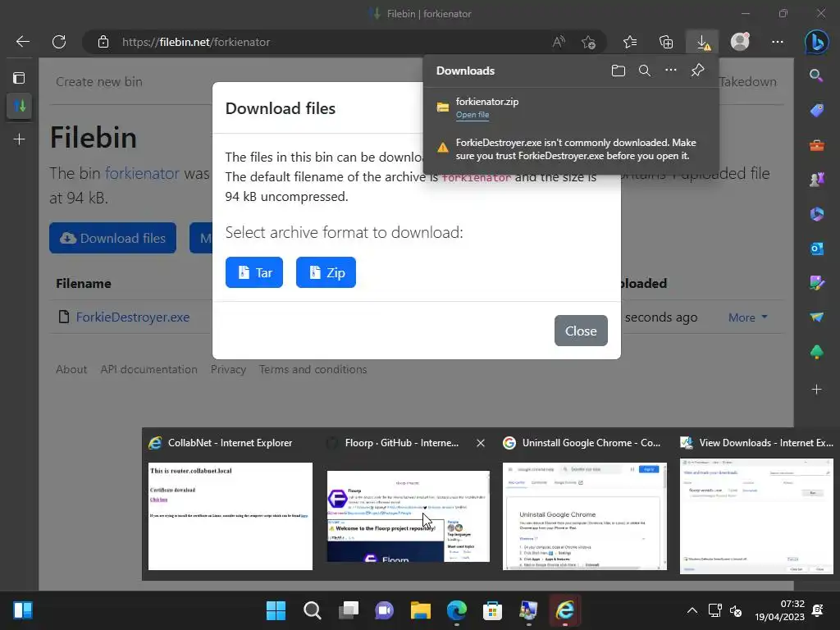Image resolution: width=840 pixels, height=630 pixels.
Task: Open Edge Settings and more menu
Action: pos(778,42)
